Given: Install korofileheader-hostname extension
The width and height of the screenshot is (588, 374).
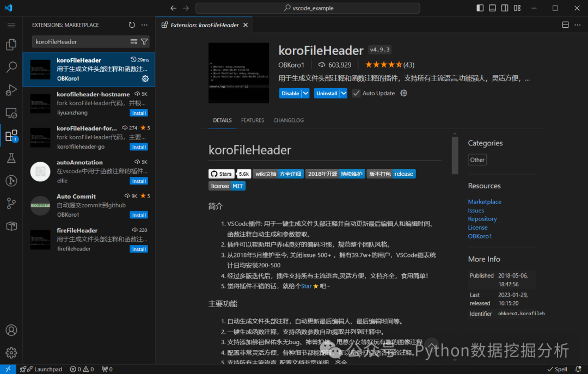Looking at the screenshot, I should [x=139, y=113].
